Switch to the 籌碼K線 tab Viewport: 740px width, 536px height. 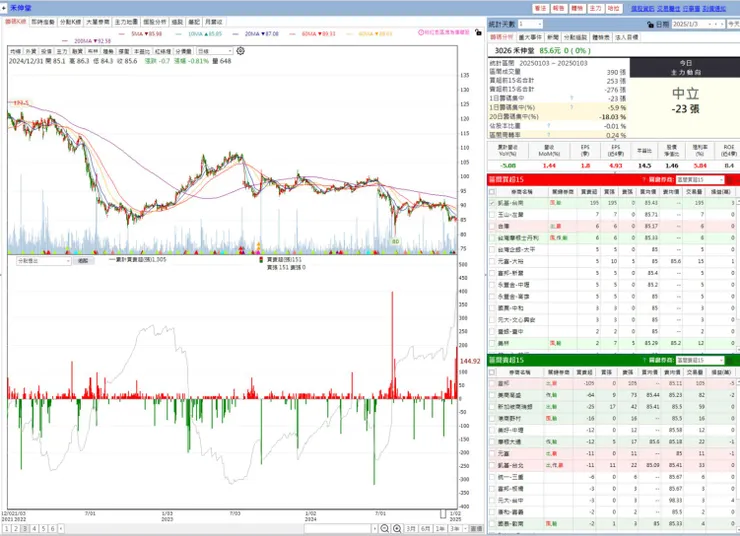coord(16,22)
